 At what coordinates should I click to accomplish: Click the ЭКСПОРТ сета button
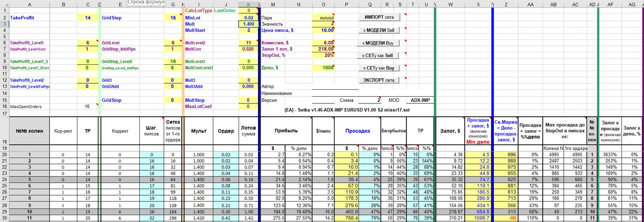click(380, 80)
